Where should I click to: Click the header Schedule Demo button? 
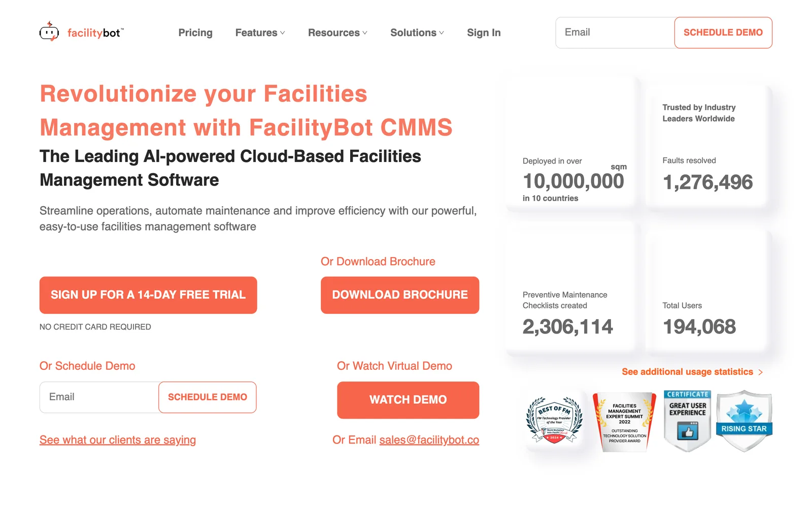723,33
